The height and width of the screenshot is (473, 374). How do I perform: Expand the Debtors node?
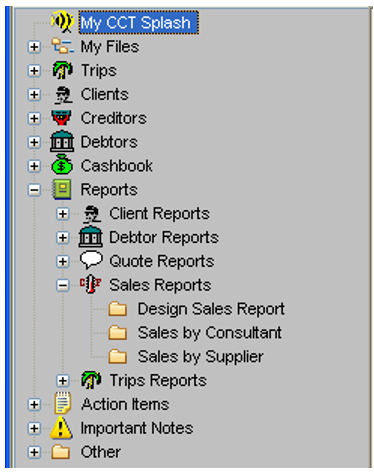tap(34, 142)
